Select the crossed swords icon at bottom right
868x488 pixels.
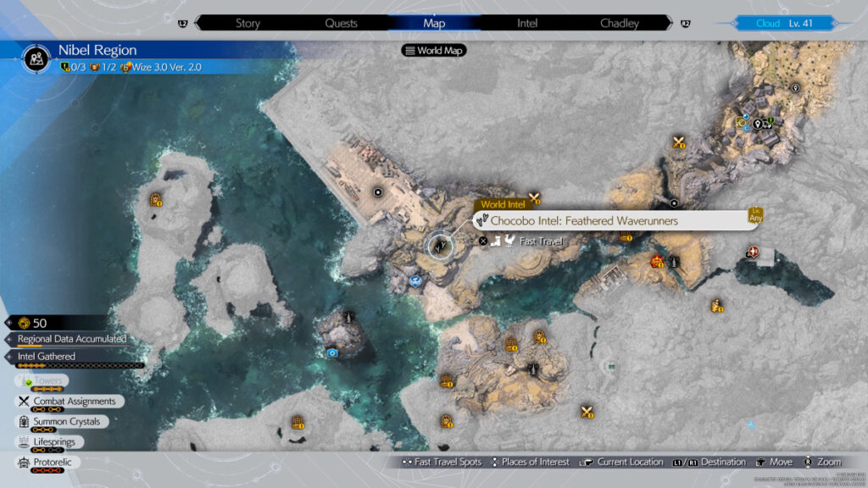pos(587,413)
